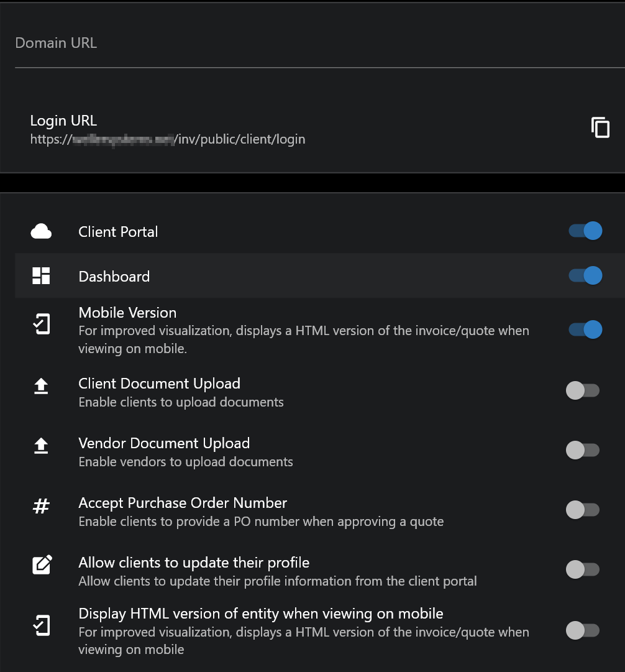Screen dimensions: 625x672
Task: Switch off the Mobile Version toggle
Action: click(585, 329)
